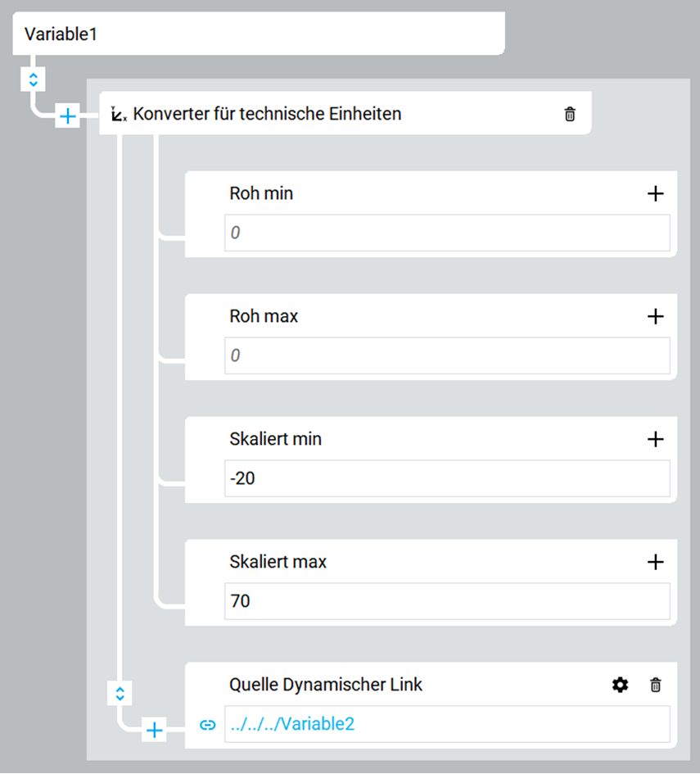
Task: Select the Konverter für technische Einheiten header
Action: 345,114
